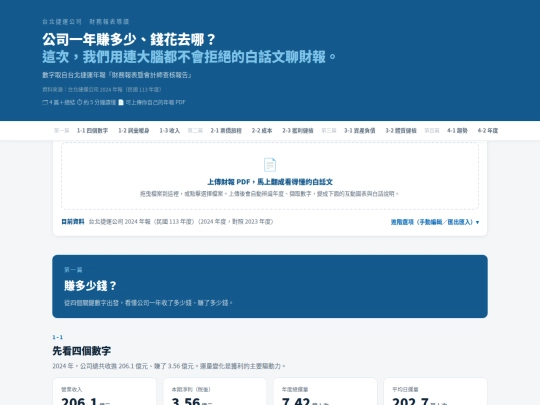Click the 第二篇 label in the navigation bar
Viewport: 540px width, 405px height.
pos(195,131)
